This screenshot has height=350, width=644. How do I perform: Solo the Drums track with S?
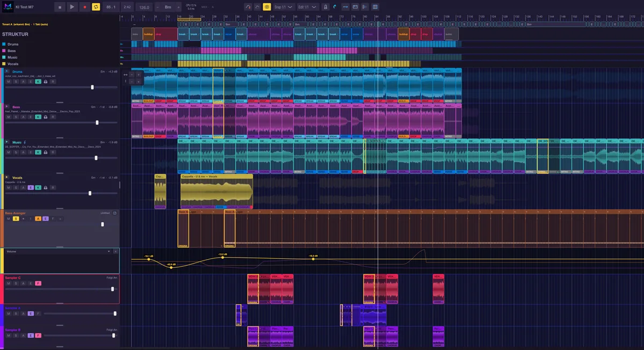pyautogui.click(x=16, y=82)
